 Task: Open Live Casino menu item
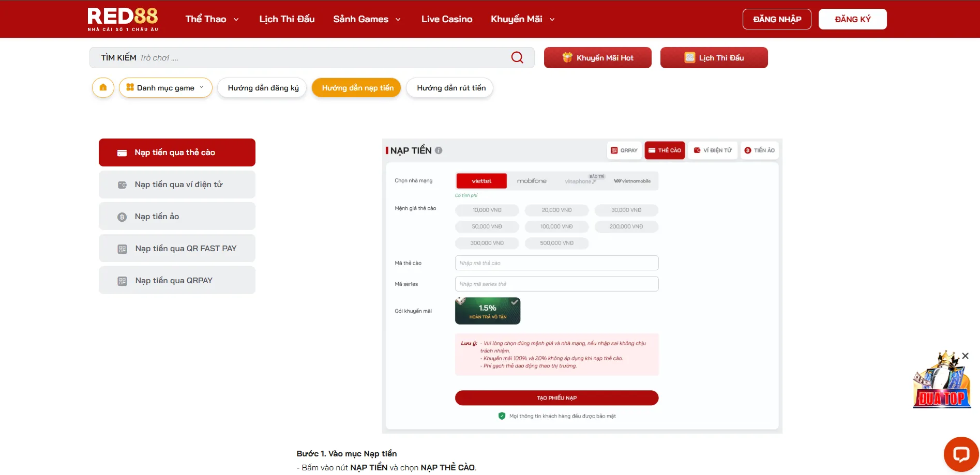[x=446, y=19]
